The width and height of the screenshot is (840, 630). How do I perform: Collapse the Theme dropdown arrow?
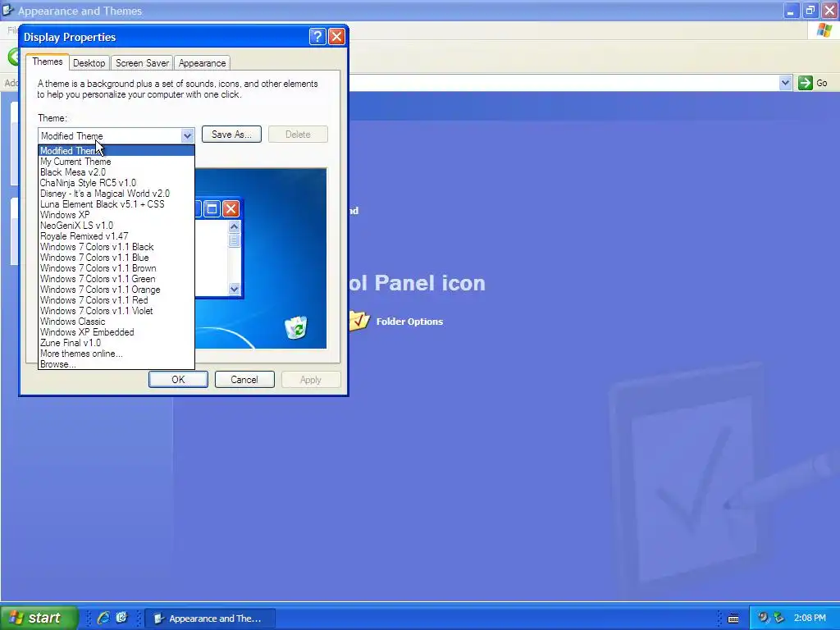pos(187,135)
